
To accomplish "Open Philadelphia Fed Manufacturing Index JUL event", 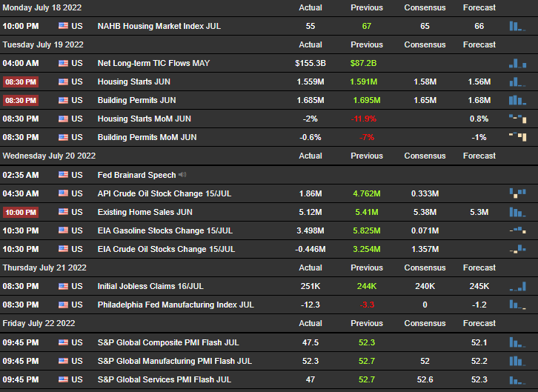I will (176, 305).
